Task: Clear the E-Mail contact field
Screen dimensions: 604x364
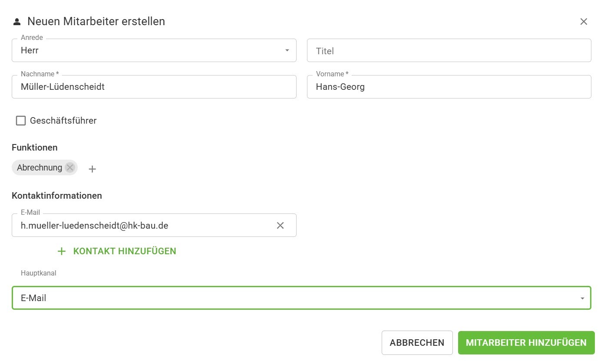Action: pyautogui.click(x=281, y=225)
